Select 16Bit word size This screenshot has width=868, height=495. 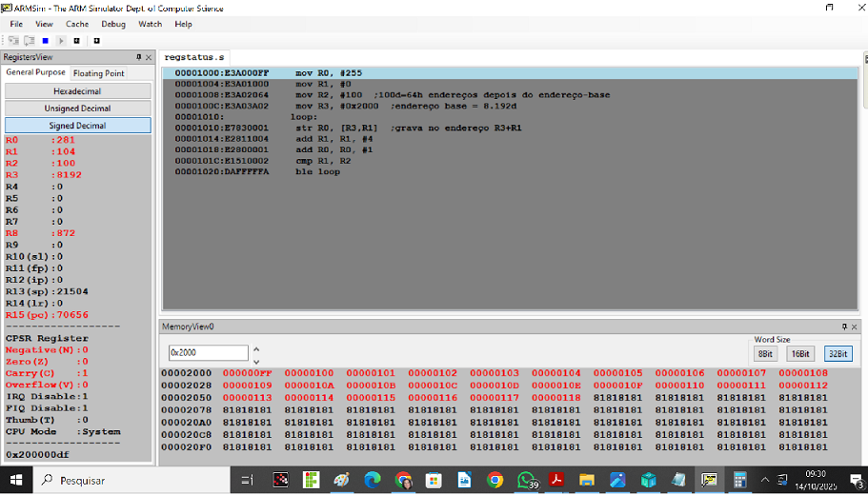click(799, 353)
